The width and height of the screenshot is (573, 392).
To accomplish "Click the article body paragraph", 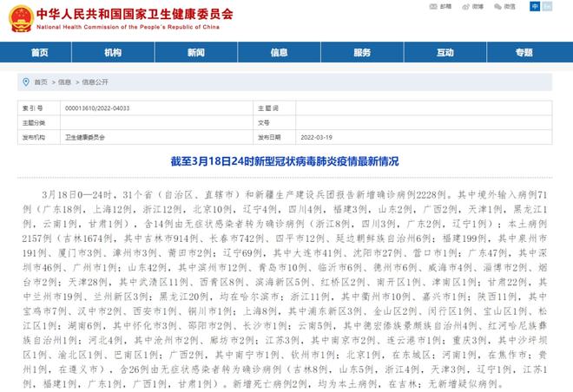I will [x=285, y=289].
